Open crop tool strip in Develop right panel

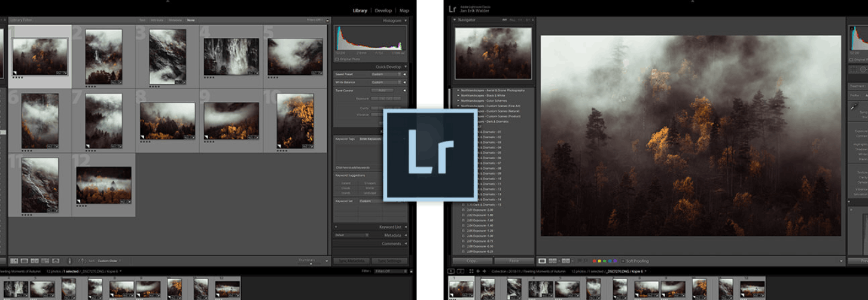point(852,69)
